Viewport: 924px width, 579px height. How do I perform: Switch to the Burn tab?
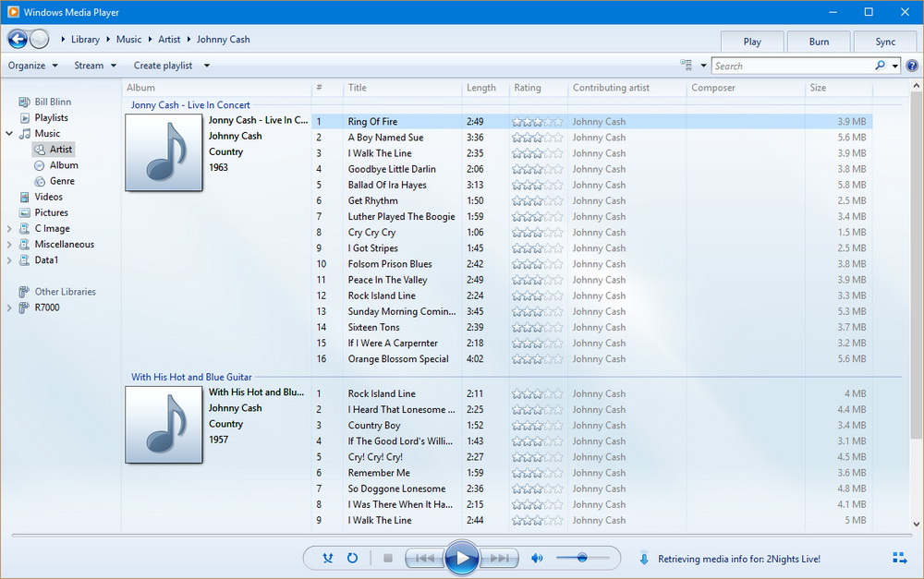coord(819,42)
